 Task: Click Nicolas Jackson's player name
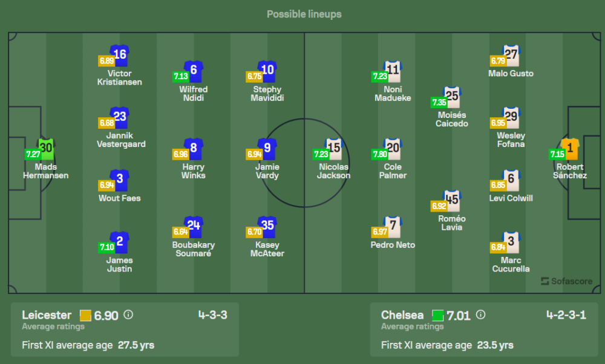click(334, 171)
